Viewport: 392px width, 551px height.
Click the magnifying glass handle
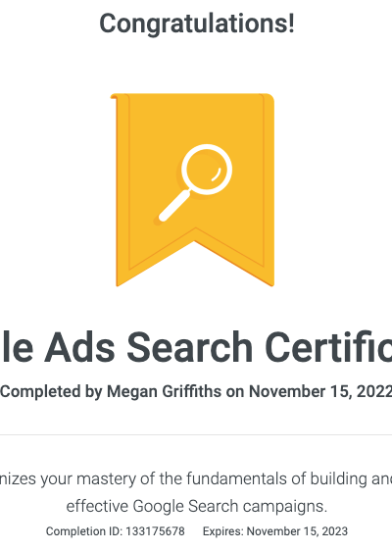point(174,206)
